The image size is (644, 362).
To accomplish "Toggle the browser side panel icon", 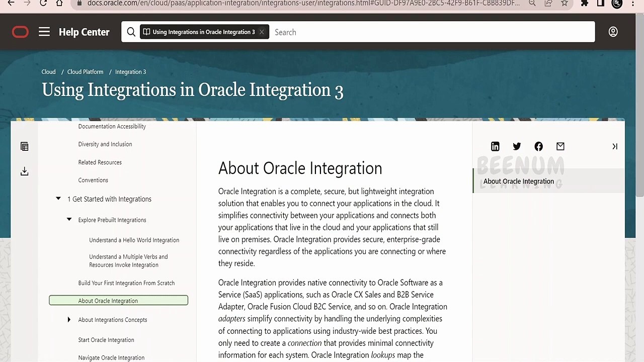I will coord(601,3).
